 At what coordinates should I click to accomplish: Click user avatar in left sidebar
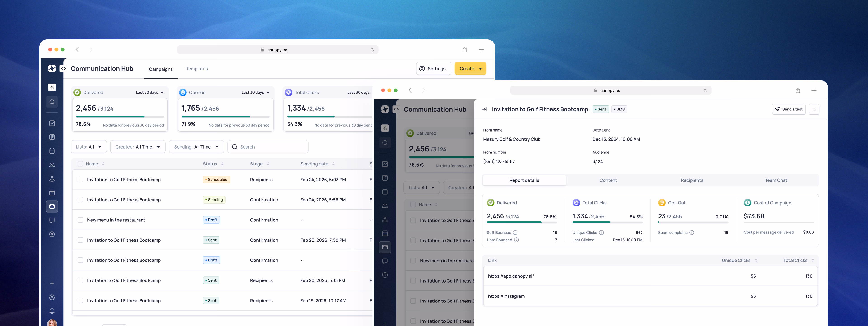52,323
